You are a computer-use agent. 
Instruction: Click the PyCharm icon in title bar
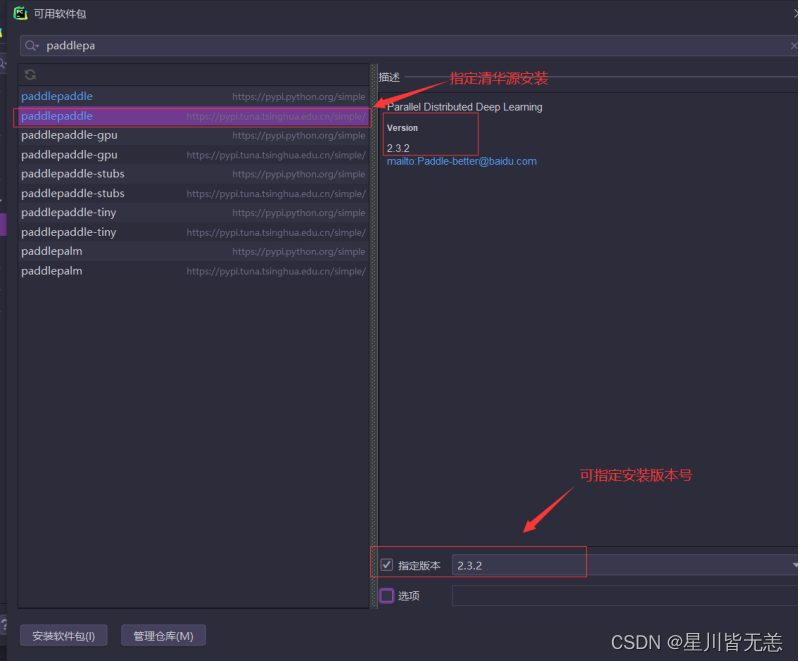point(20,14)
